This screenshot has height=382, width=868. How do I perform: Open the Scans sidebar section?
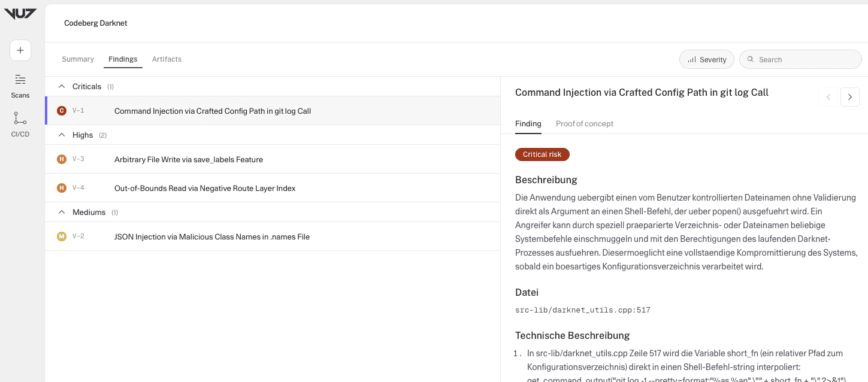[20, 86]
